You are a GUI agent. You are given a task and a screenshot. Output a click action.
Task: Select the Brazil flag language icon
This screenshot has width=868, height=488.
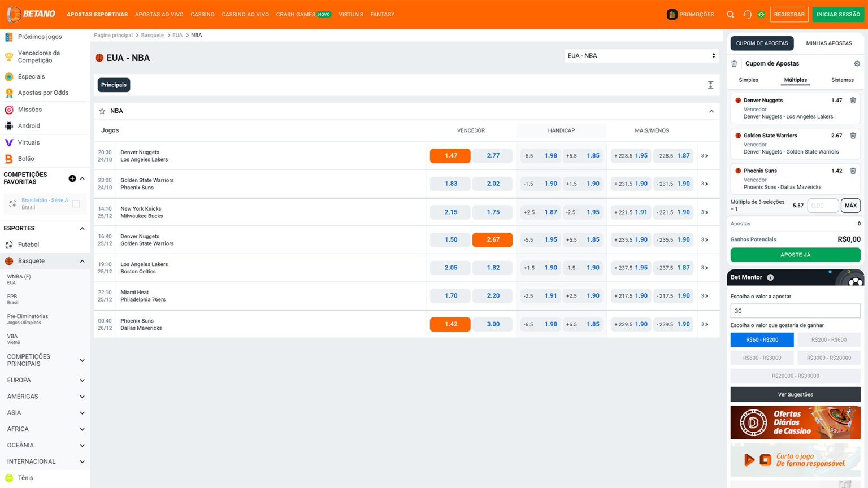click(761, 14)
